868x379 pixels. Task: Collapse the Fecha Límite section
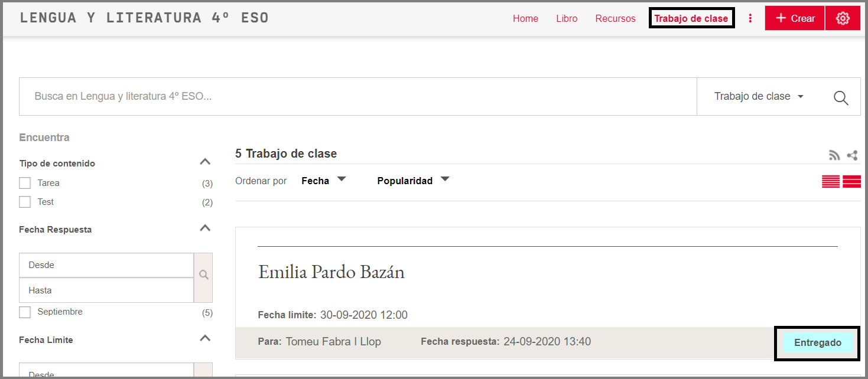(x=205, y=338)
